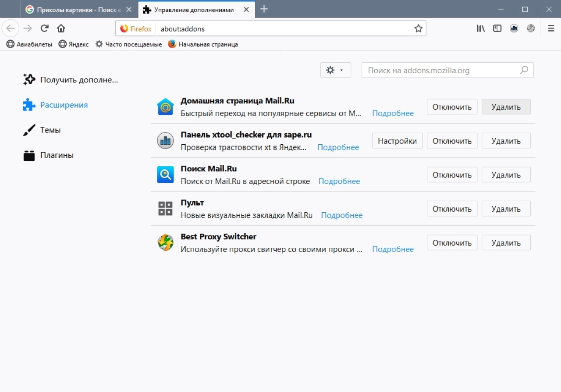Click the Поиск Mail.Ru title text
The image size is (561, 392).
click(x=209, y=169)
